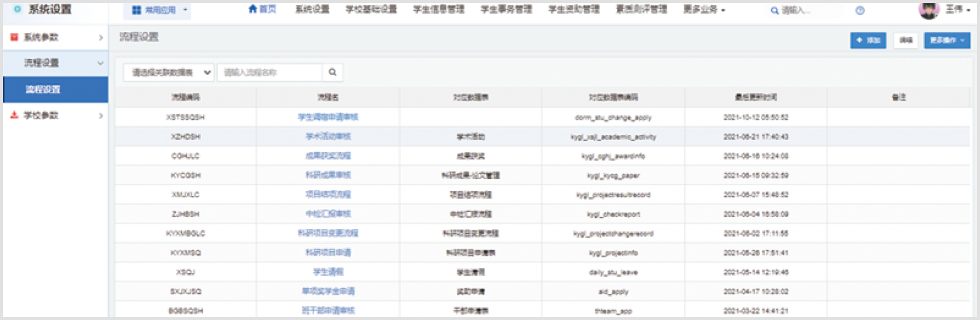Open 学校基础设置 in top navigation
980x320 pixels.
tap(371, 9)
